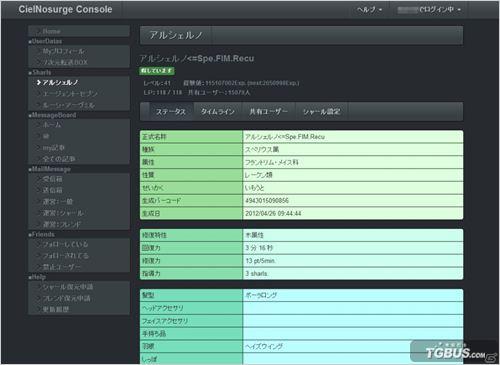Open the ヘルプ dropdown menu

pyautogui.click(x=369, y=10)
